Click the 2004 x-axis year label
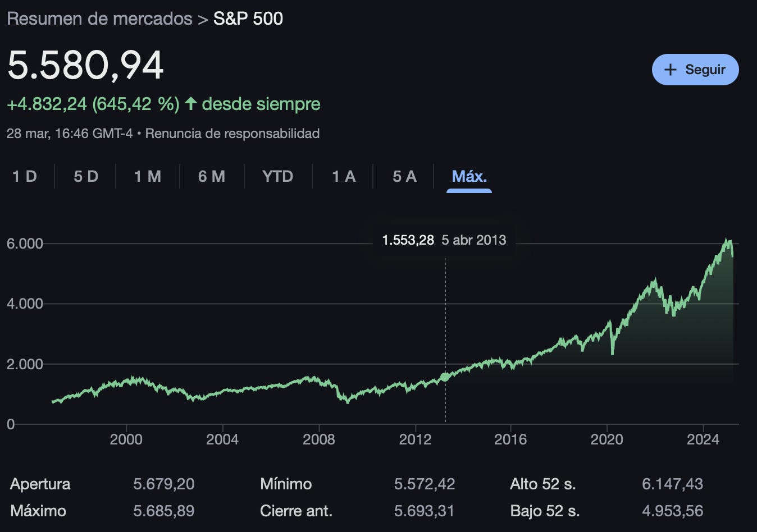 pyautogui.click(x=222, y=439)
